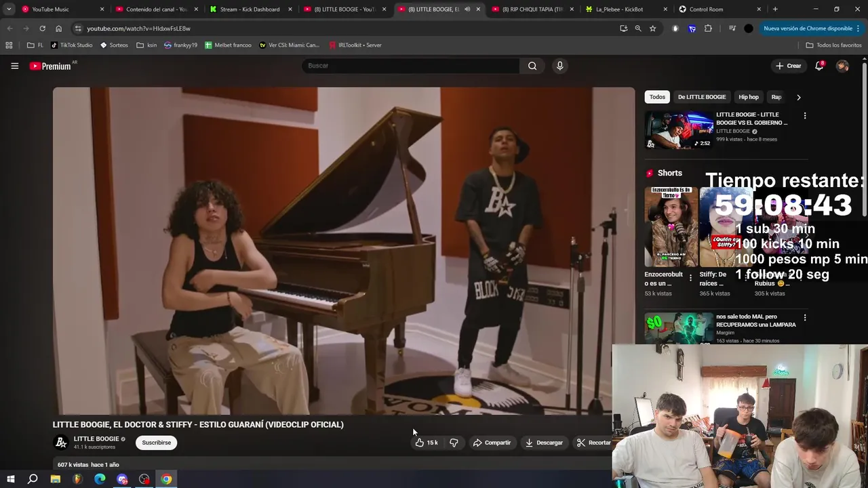Open the ksin bookmarks folder

(x=146, y=45)
